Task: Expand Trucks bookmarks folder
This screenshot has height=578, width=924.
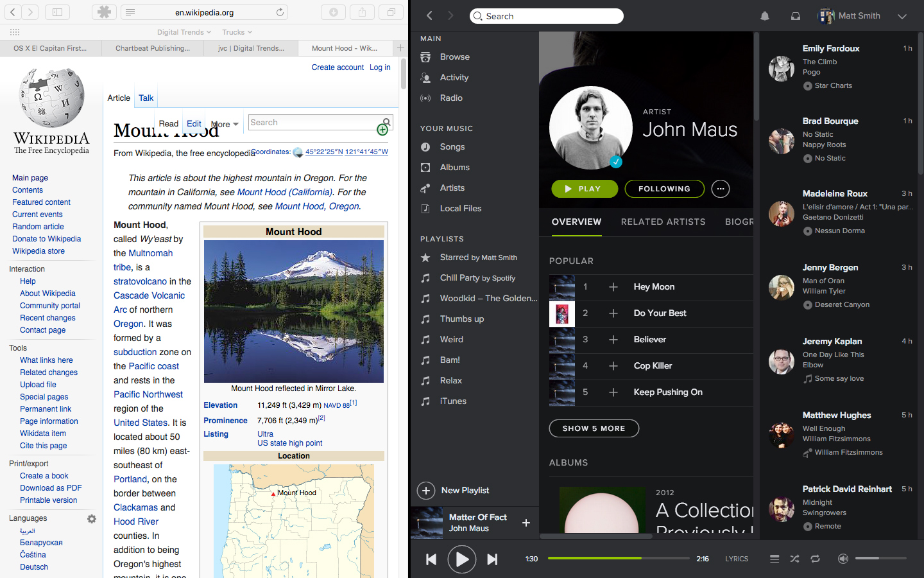Action: [x=237, y=32]
